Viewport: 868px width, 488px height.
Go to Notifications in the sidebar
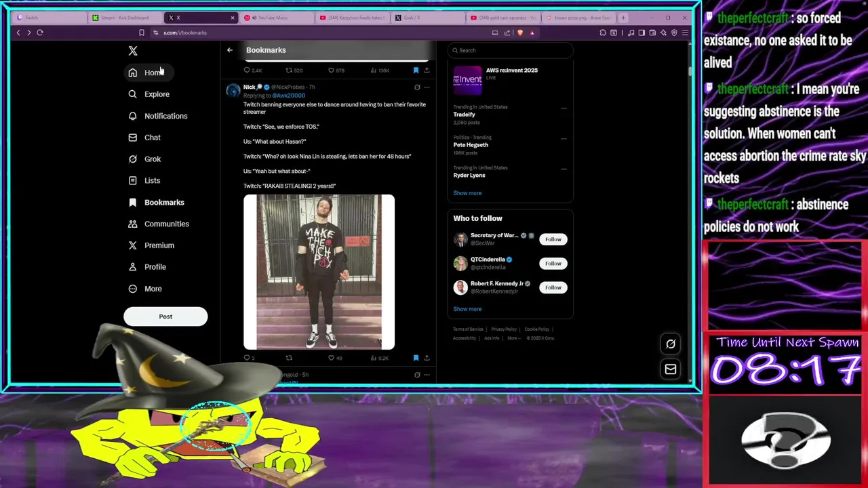pyautogui.click(x=157, y=116)
